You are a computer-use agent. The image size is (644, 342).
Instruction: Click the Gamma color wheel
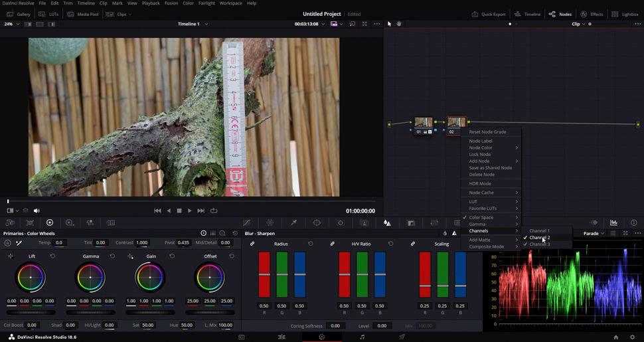click(x=90, y=278)
